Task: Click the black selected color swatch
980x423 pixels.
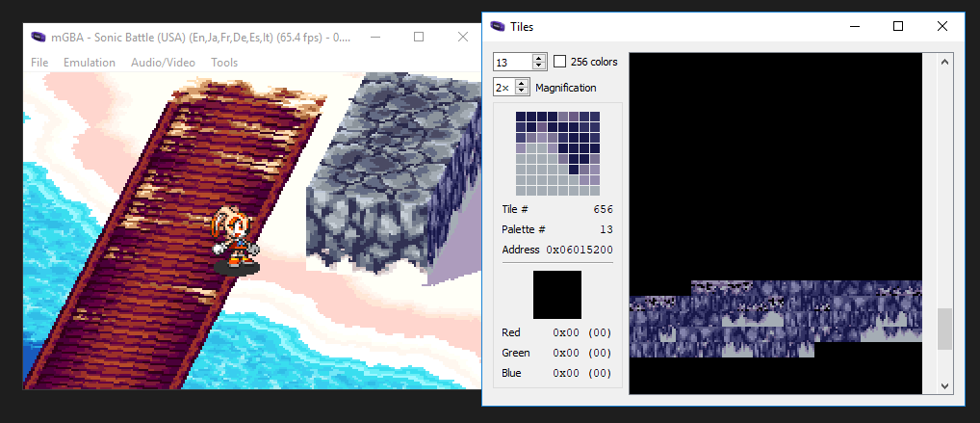Action: pos(556,295)
